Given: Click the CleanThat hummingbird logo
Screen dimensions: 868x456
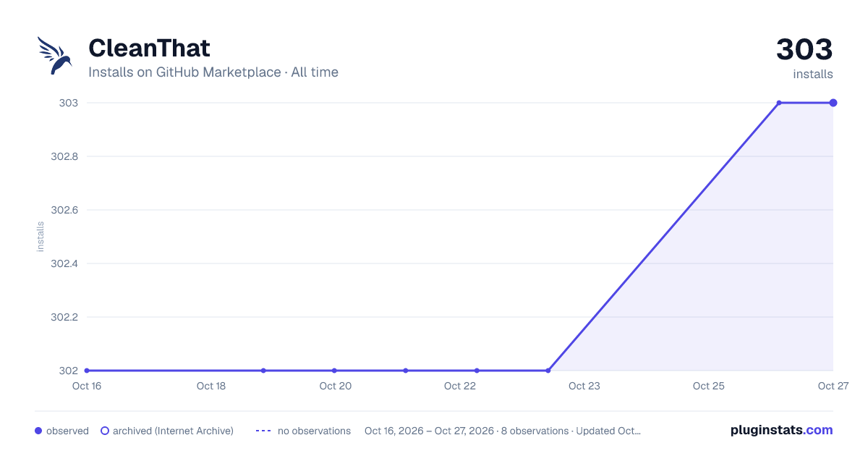Looking at the screenshot, I should 55,56.
